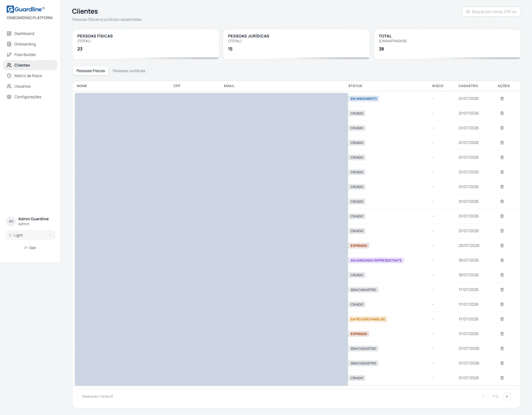Screen dimensions: 532x415
Task: Open Matriz de Risco section
Action: 30,76
